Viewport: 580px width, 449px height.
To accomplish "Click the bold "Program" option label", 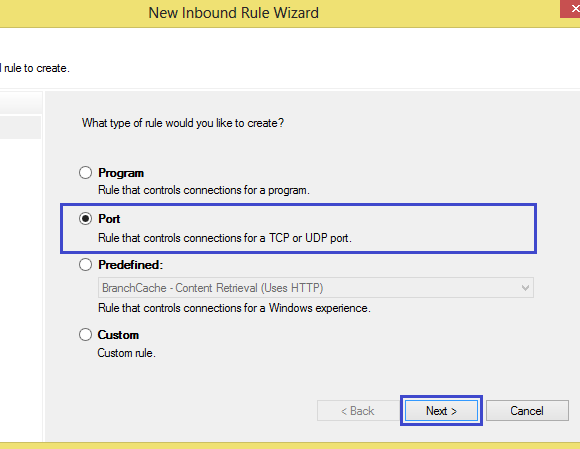I will pyautogui.click(x=121, y=173).
